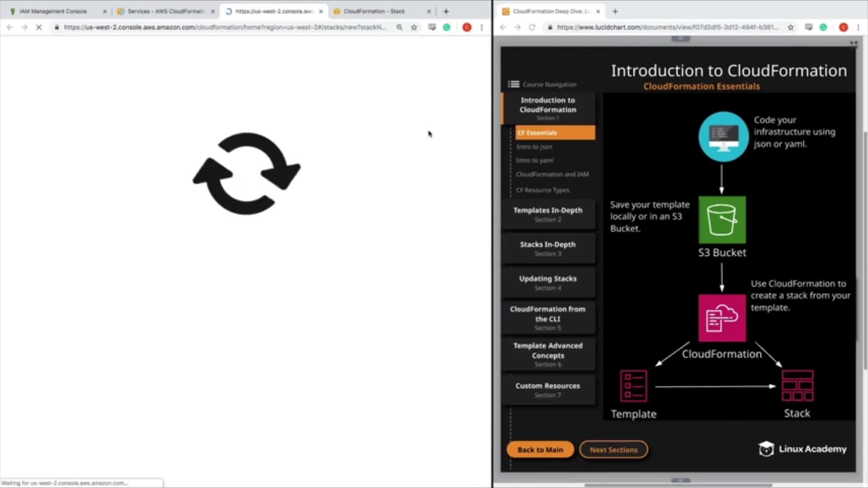Viewport: 868px width, 488px height.
Task: Expand Stacks In-Depth Section 3
Action: tap(547, 249)
